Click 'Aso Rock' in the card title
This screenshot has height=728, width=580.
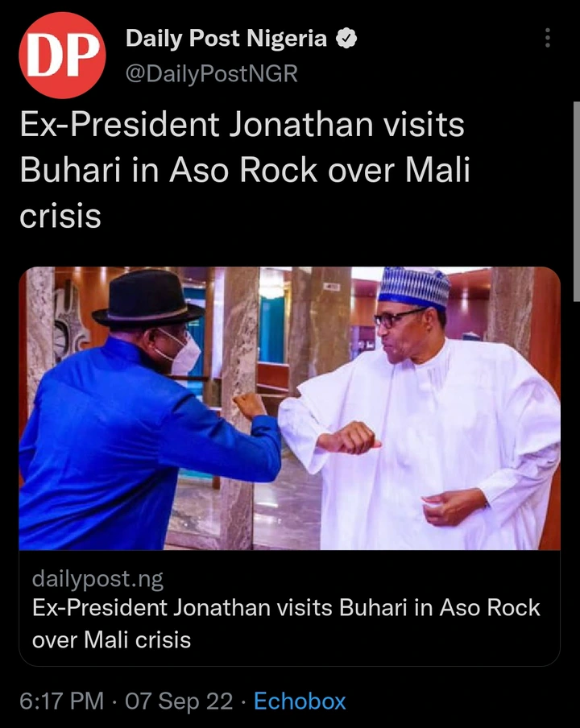pos(490,607)
